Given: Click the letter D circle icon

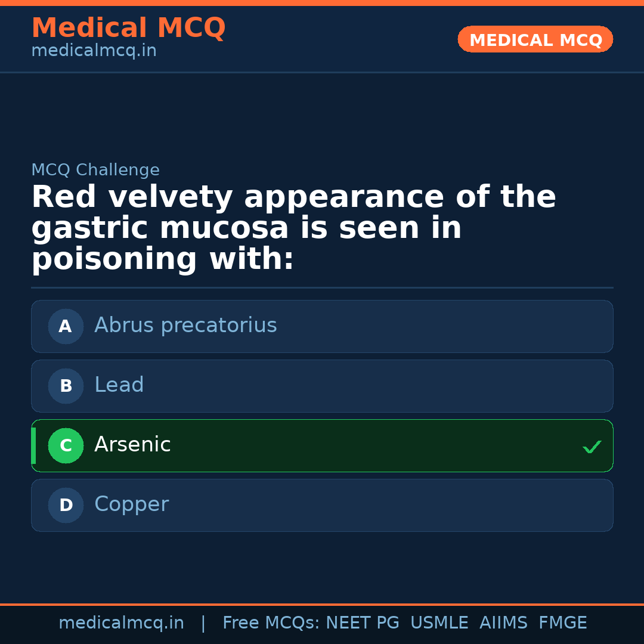Looking at the screenshot, I should click(x=66, y=505).
